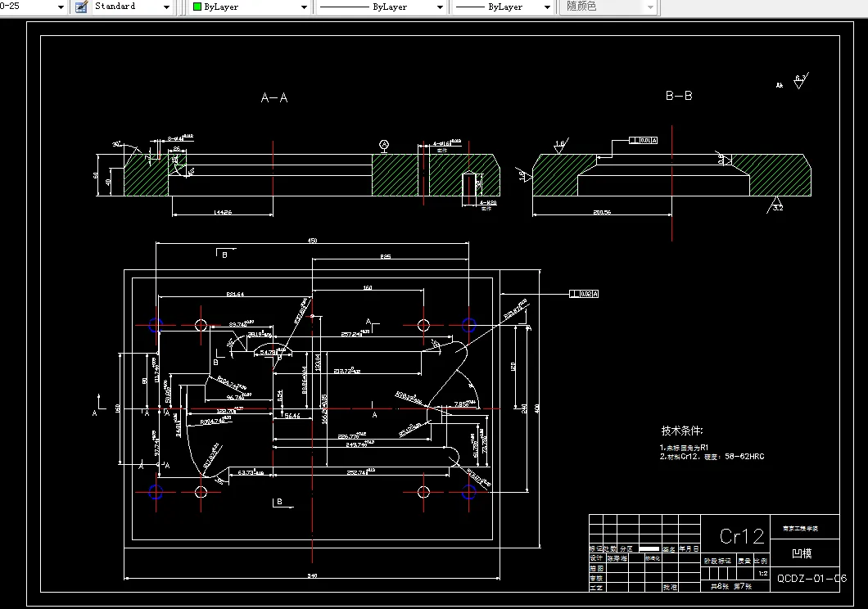Select the 120 vertical dimension text
The width and height of the screenshot is (868, 609).
pos(513,367)
